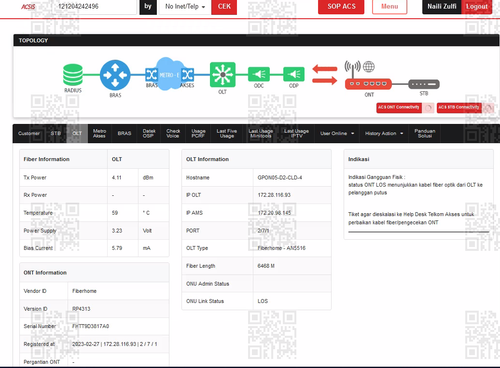Click the ACS STB Connectivity status indicator
This screenshot has height=368, width=500.
tap(488, 107)
